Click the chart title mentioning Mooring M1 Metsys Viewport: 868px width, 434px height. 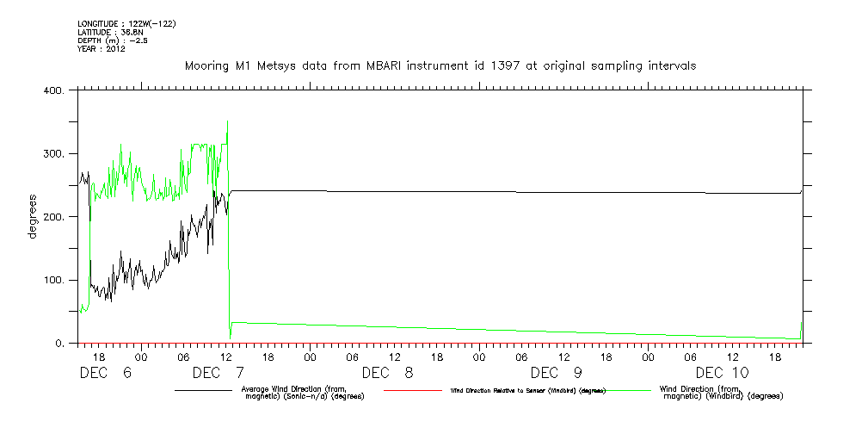440,66
